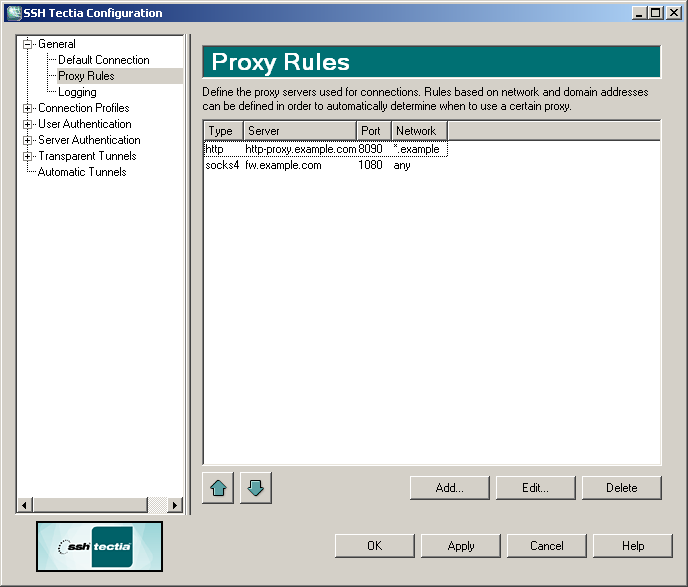Select the Connection Profiles label
Screen dimensions: 688x587
[84, 108]
